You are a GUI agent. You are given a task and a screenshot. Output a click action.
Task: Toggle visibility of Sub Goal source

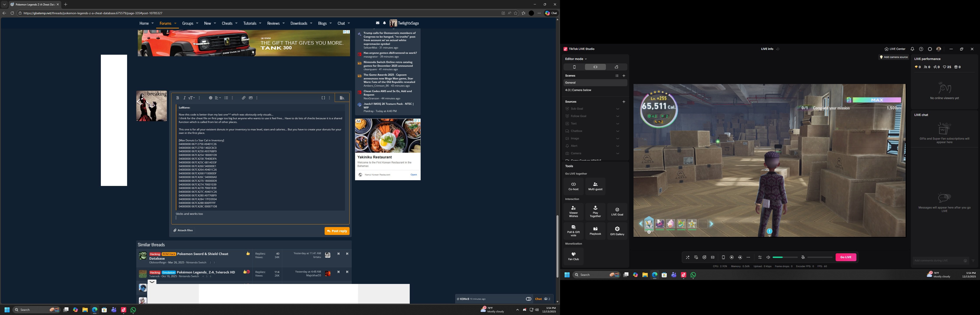pyautogui.click(x=618, y=109)
